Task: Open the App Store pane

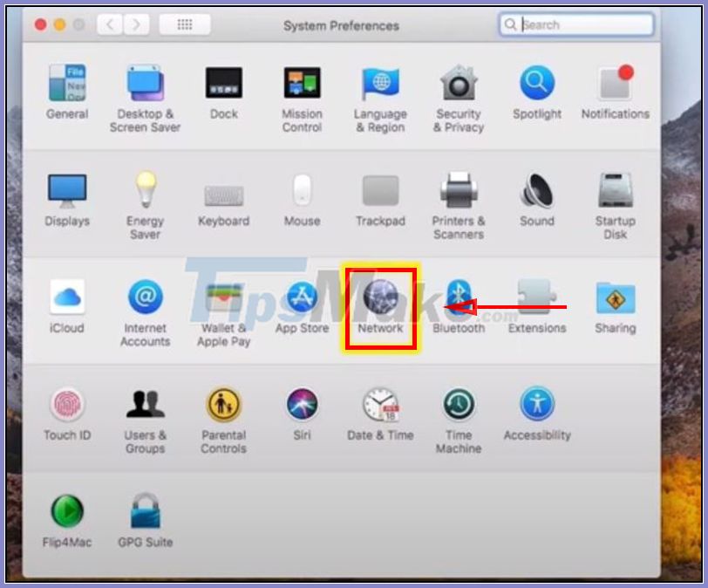Action: pyautogui.click(x=302, y=297)
